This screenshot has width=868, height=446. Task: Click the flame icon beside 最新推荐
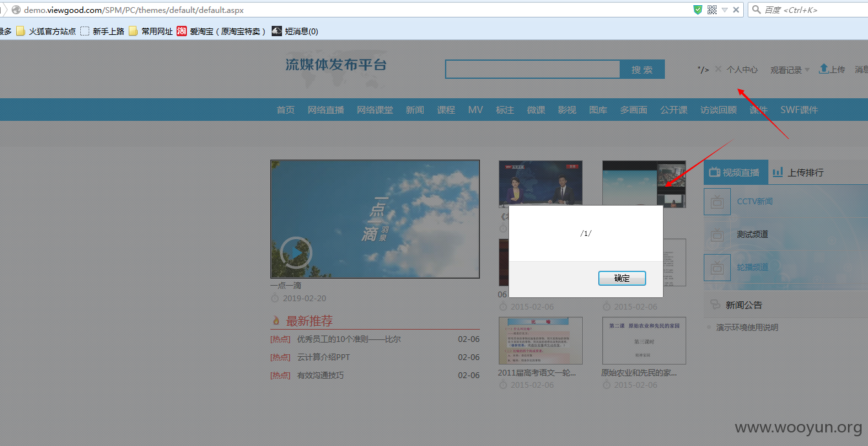(x=276, y=321)
